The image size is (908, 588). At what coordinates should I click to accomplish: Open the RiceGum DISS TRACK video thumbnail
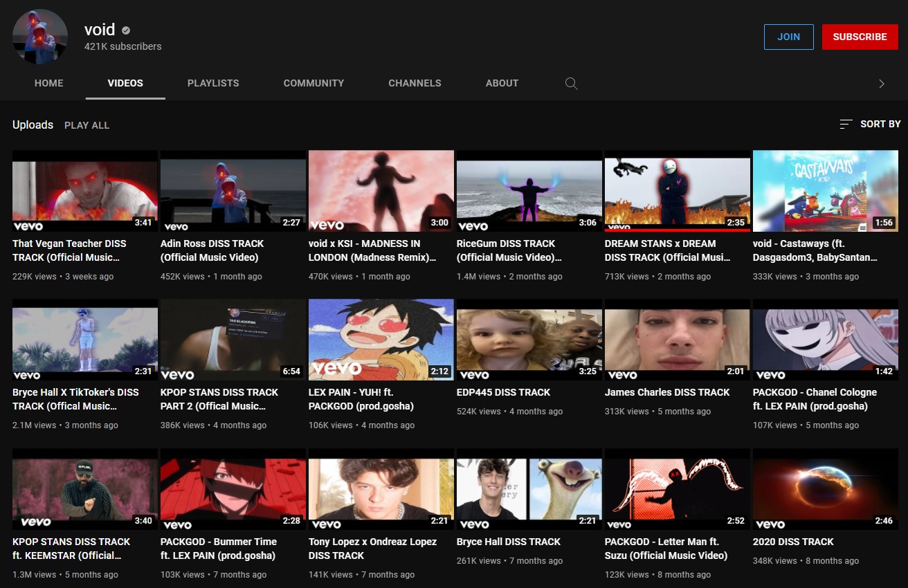pyautogui.click(x=529, y=191)
